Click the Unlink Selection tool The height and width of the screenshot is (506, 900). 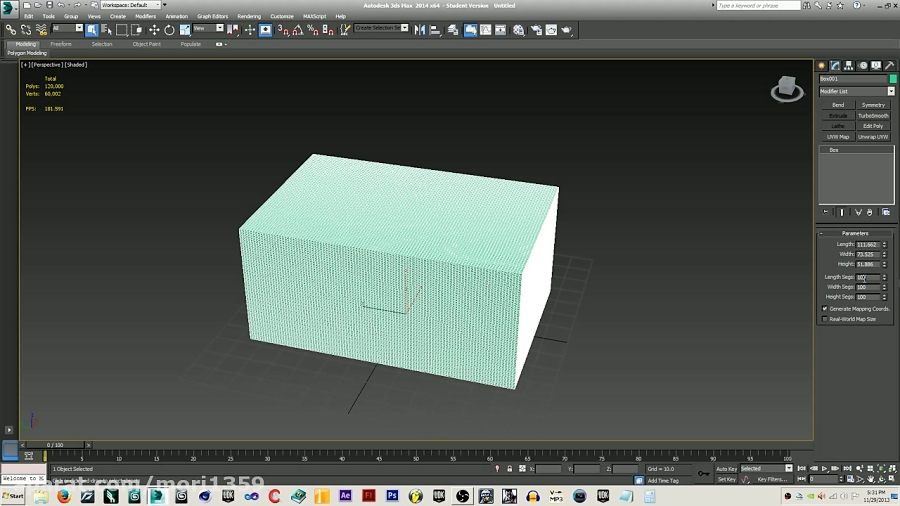click(x=26, y=30)
